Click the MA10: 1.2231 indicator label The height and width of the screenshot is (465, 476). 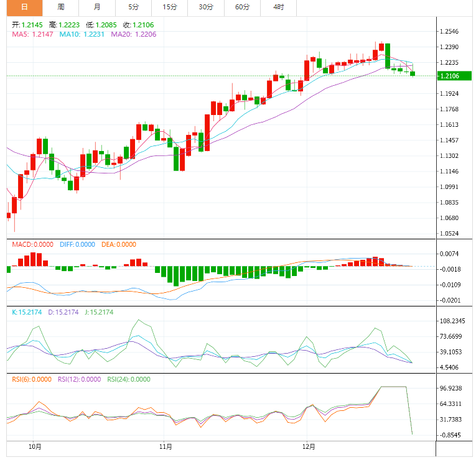click(x=82, y=34)
